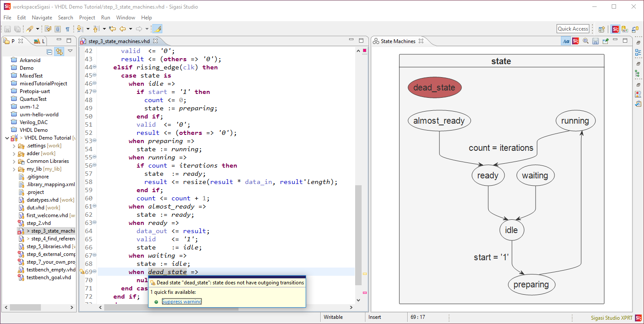Open the Run menu
This screenshot has width=644, height=324.
[105, 18]
